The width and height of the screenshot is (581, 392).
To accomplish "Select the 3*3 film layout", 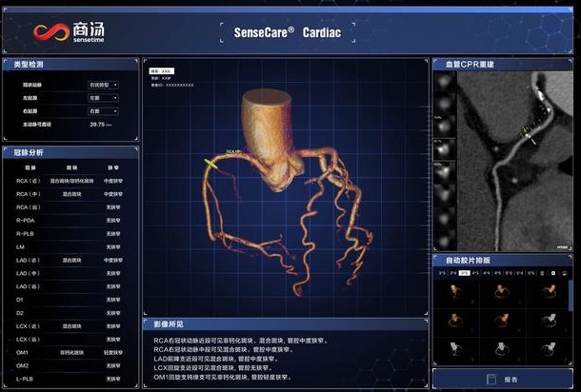I will (x=442, y=273).
